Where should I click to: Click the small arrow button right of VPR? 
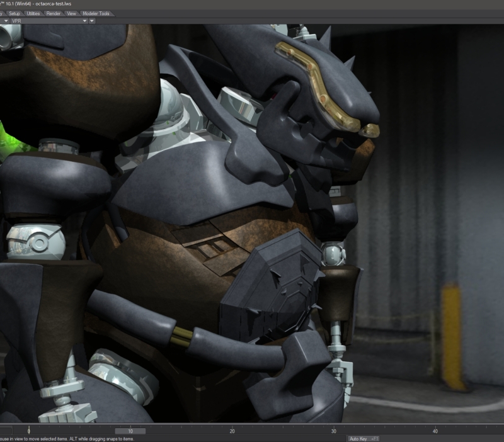92,21
